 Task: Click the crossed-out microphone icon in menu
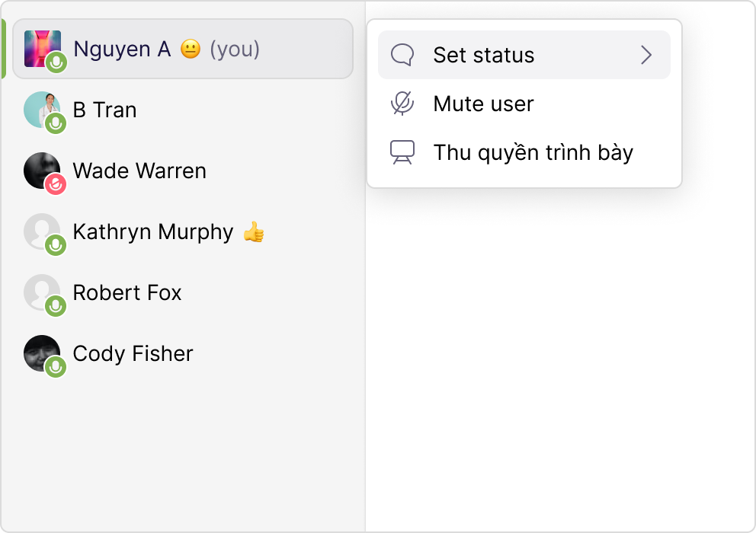tap(402, 104)
